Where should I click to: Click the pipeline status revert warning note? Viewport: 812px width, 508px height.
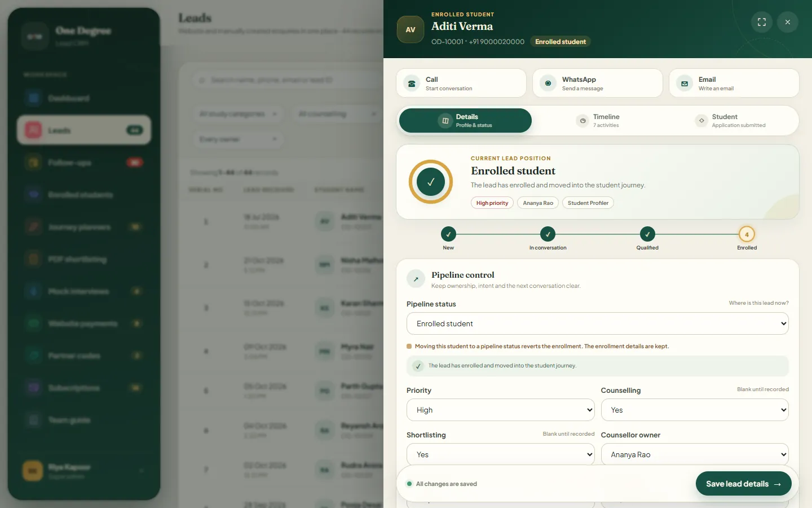click(x=542, y=347)
